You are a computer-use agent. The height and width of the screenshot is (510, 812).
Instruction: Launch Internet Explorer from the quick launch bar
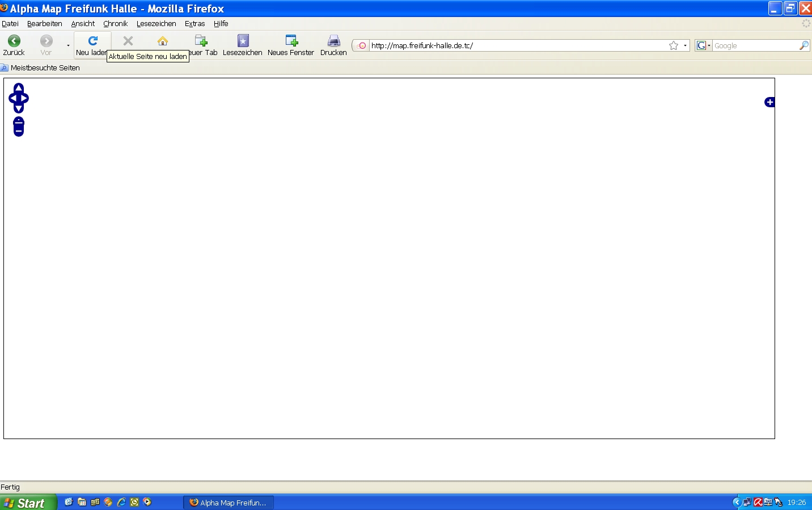pos(121,502)
